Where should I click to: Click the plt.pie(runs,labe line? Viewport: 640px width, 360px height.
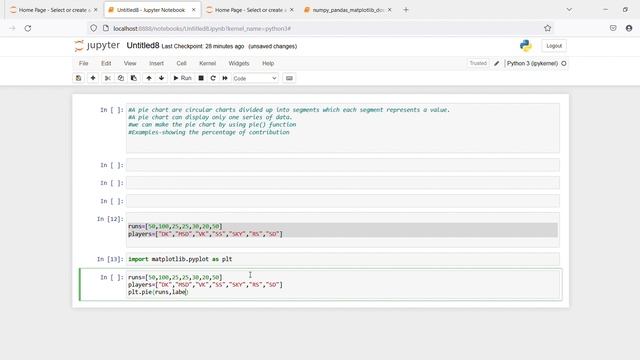point(158,292)
